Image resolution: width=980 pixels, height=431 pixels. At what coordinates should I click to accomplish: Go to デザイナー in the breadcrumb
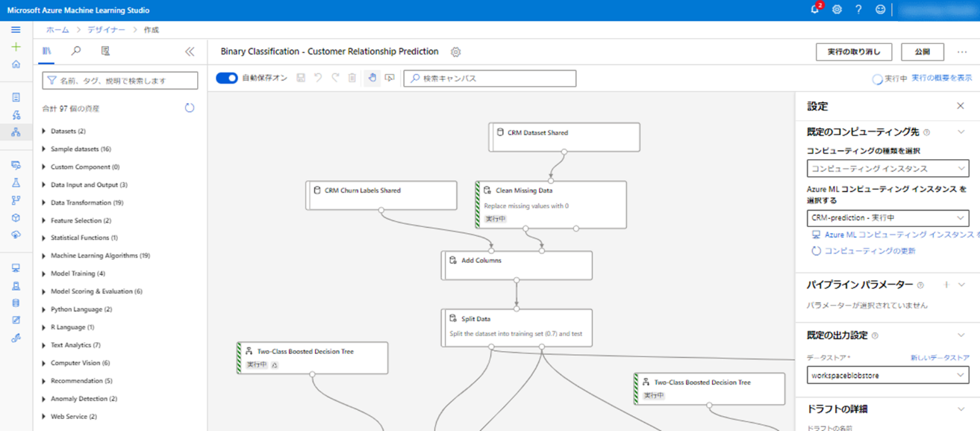(x=107, y=30)
